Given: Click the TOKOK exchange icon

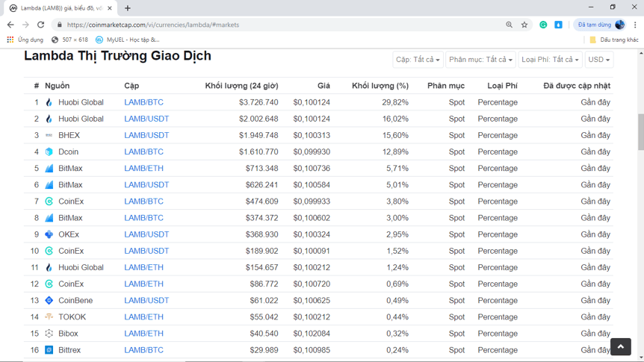Looking at the screenshot, I should (x=49, y=317).
